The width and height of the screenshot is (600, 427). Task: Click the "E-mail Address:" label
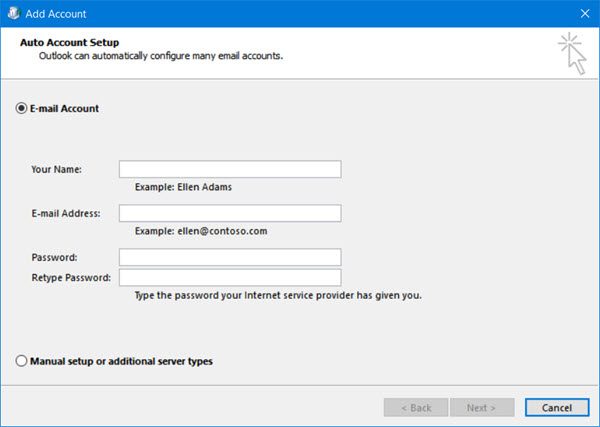65,213
